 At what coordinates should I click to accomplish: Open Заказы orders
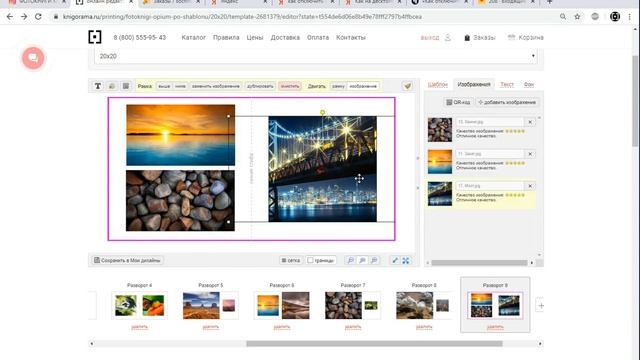click(x=480, y=38)
